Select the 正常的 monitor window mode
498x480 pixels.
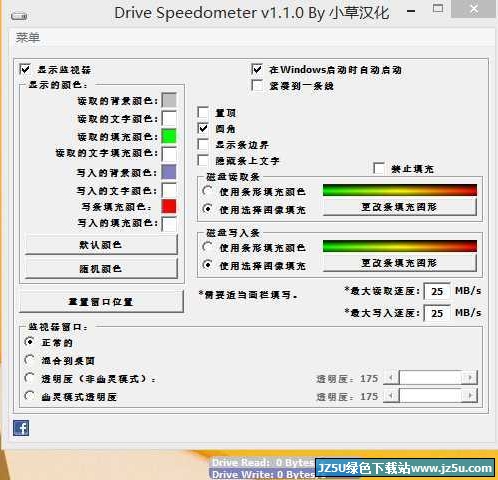click(30, 342)
